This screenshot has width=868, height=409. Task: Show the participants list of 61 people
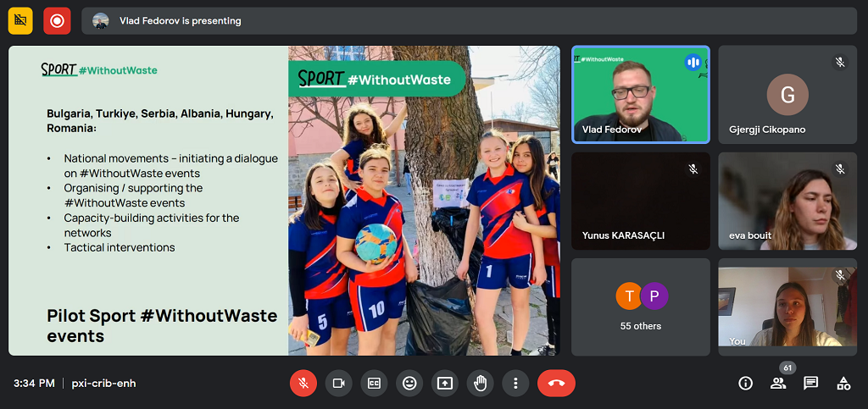pos(778,384)
